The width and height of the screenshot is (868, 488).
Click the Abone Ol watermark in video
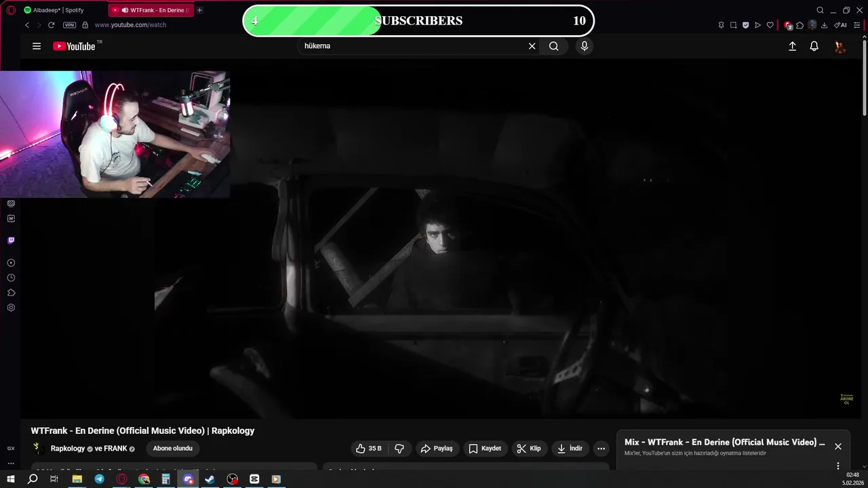click(x=846, y=399)
